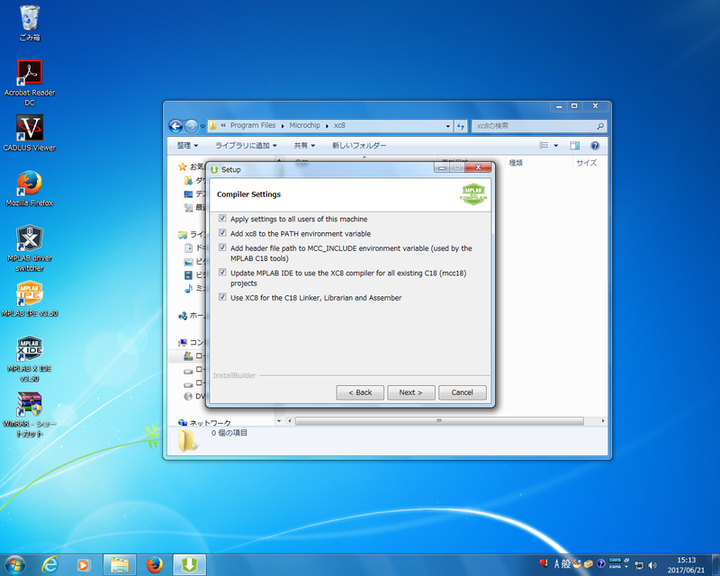
Task: Click the Next button in Setup
Action: 411,392
